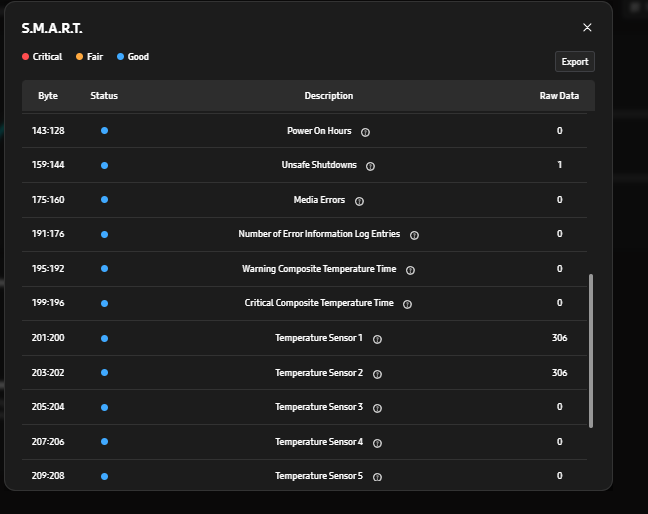
Task: Click info icon for Temperature Sensor 5
Action: pos(377,477)
